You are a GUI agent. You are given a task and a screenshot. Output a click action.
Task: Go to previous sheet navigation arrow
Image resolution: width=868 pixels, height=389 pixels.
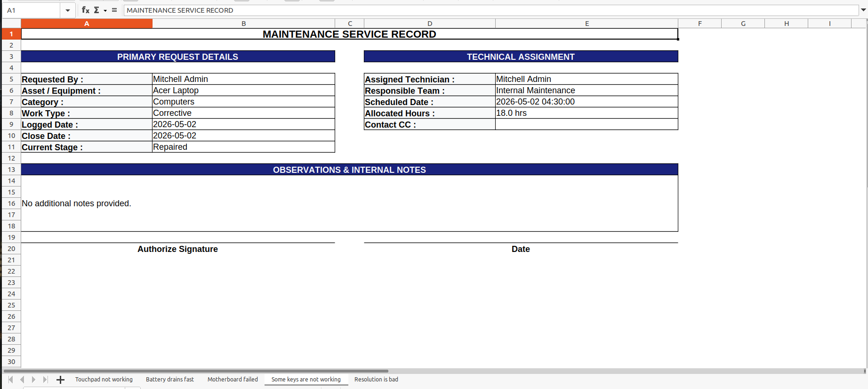22,380
